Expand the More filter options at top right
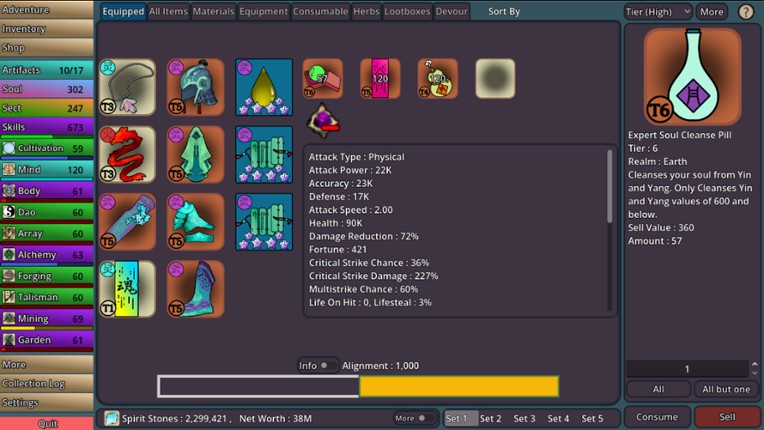Viewport: 764px width, 430px height. point(711,12)
